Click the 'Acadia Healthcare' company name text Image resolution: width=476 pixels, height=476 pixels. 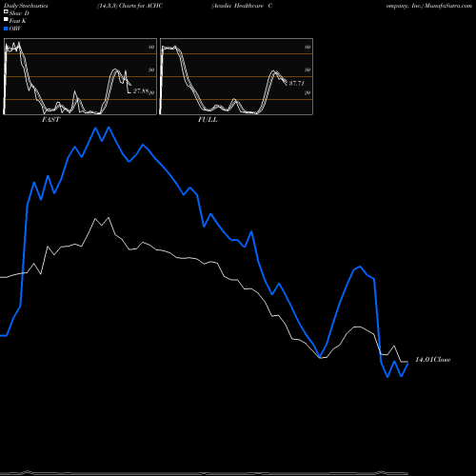(x=237, y=6)
